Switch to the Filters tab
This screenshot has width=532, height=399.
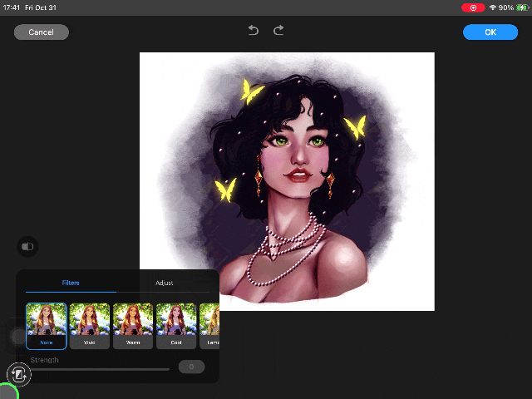[x=71, y=283]
